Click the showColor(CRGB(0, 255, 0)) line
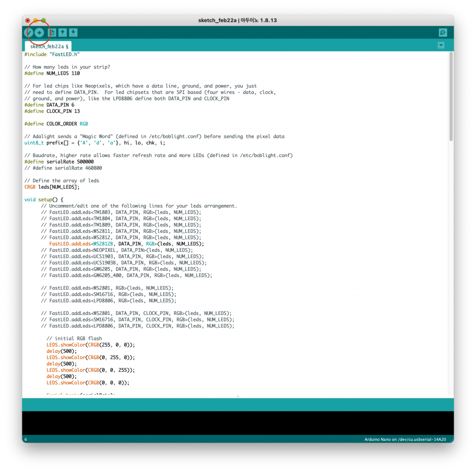The width and height of the screenshot is (476, 472). [91, 358]
